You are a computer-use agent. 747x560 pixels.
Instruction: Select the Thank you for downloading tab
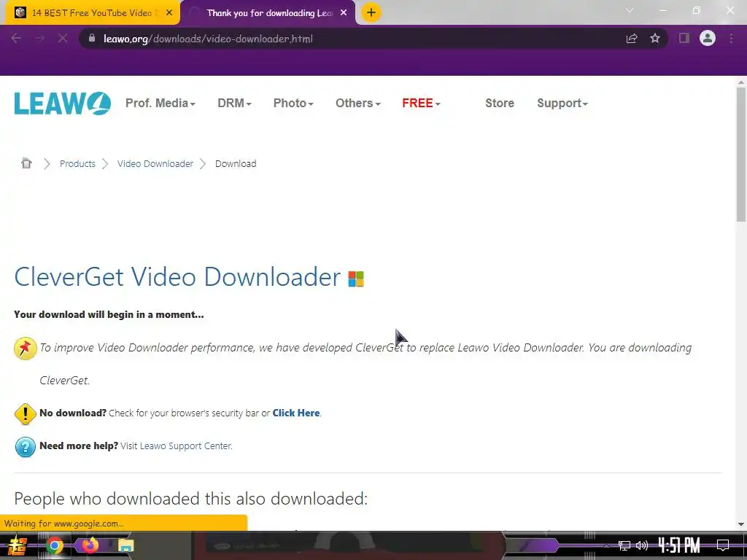tap(268, 13)
